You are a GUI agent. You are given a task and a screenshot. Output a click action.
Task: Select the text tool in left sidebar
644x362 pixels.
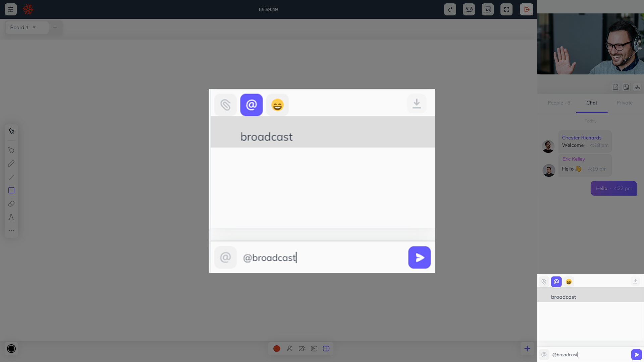click(11, 217)
